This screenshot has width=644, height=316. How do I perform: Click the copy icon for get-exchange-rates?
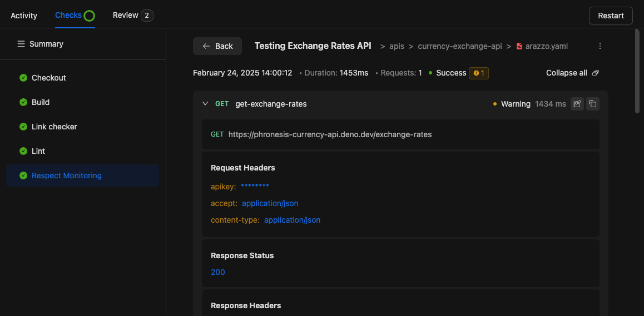click(593, 104)
